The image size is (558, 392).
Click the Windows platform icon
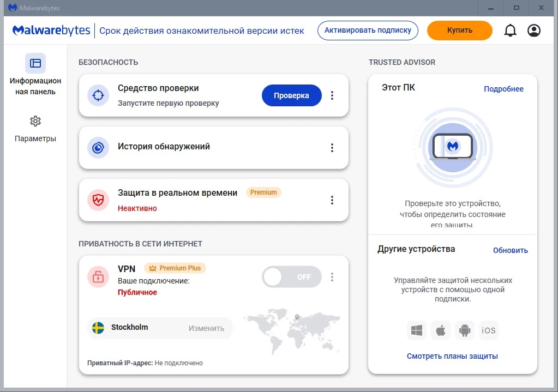point(417,330)
